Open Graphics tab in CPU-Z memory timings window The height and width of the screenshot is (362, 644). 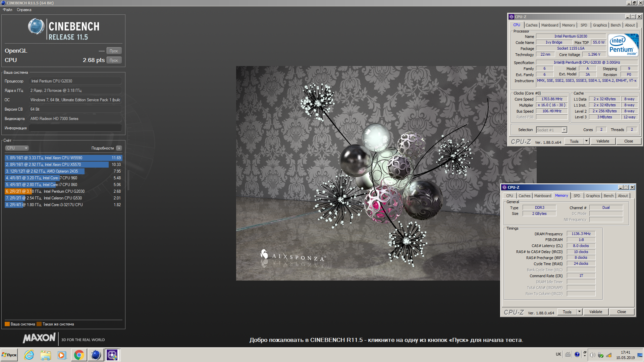(593, 196)
